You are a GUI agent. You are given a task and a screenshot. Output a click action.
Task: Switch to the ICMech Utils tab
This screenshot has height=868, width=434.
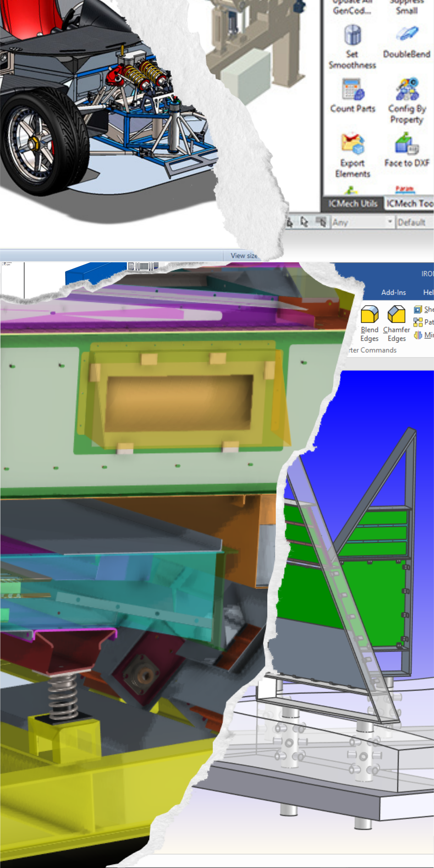coord(352,203)
